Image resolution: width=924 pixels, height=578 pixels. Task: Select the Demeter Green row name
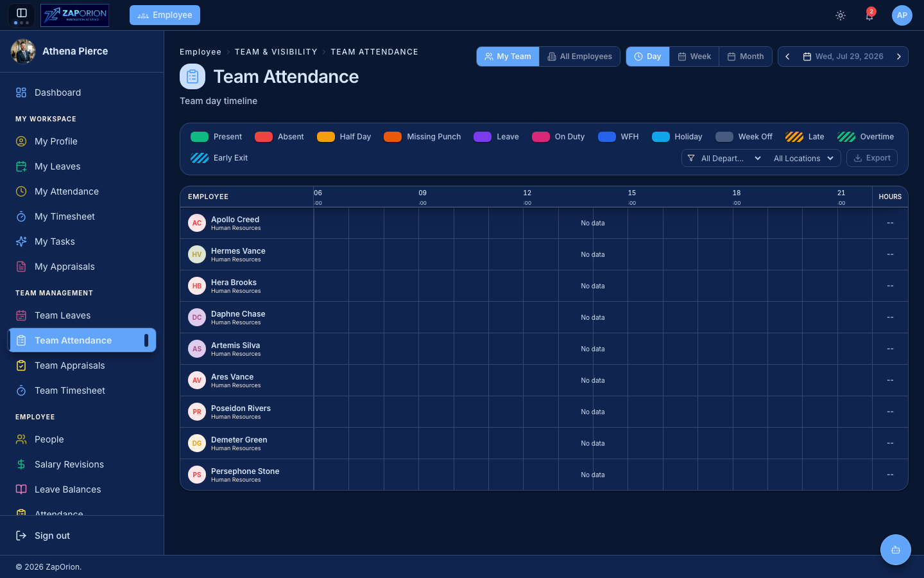click(x=239, y=440)
